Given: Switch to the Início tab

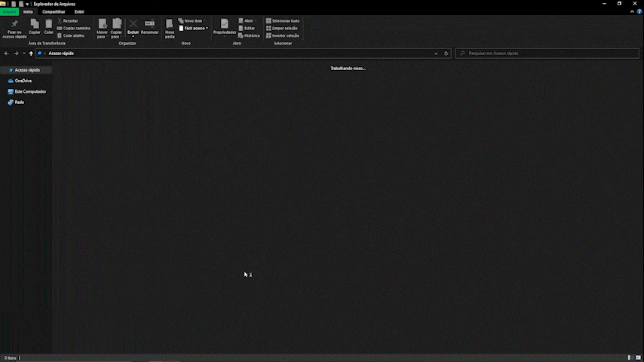Looking at the screenshot, I should point(28,12).
